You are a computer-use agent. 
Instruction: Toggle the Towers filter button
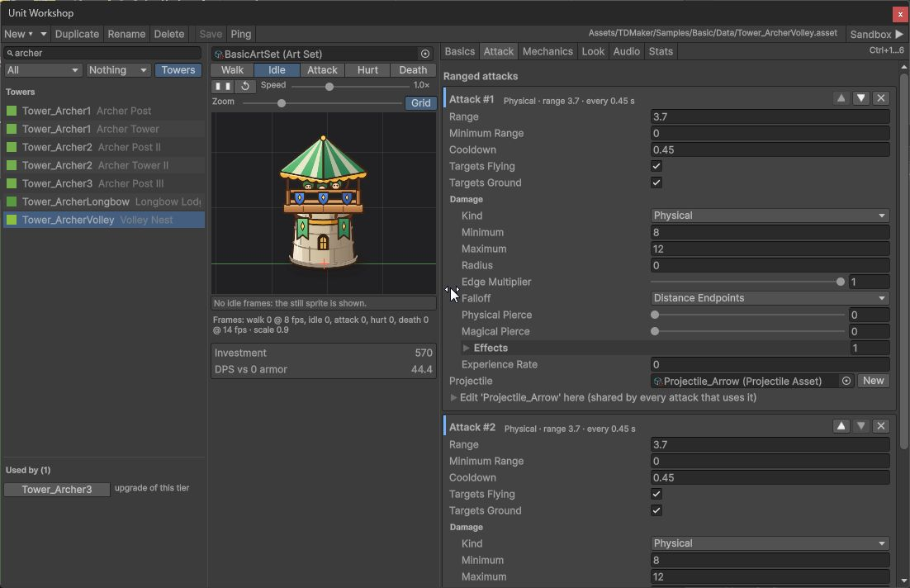(x=178, y=70)
